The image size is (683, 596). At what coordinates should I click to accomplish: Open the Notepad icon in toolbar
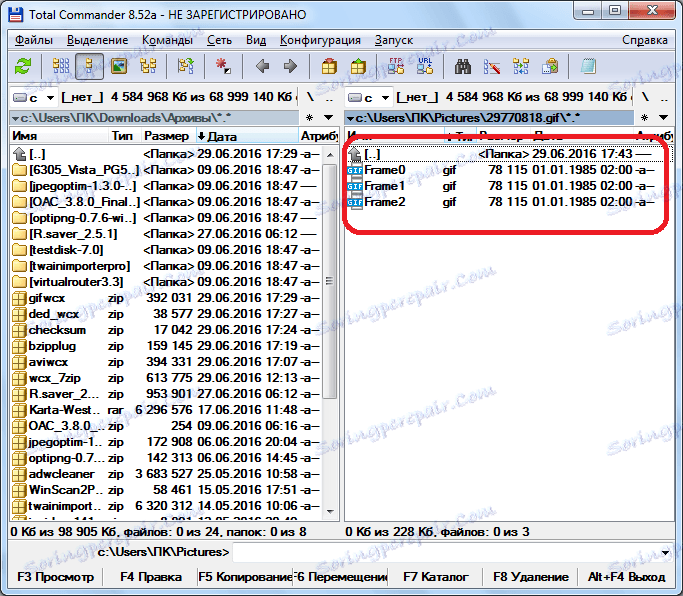pyautogui.click(x=588, y=66)
